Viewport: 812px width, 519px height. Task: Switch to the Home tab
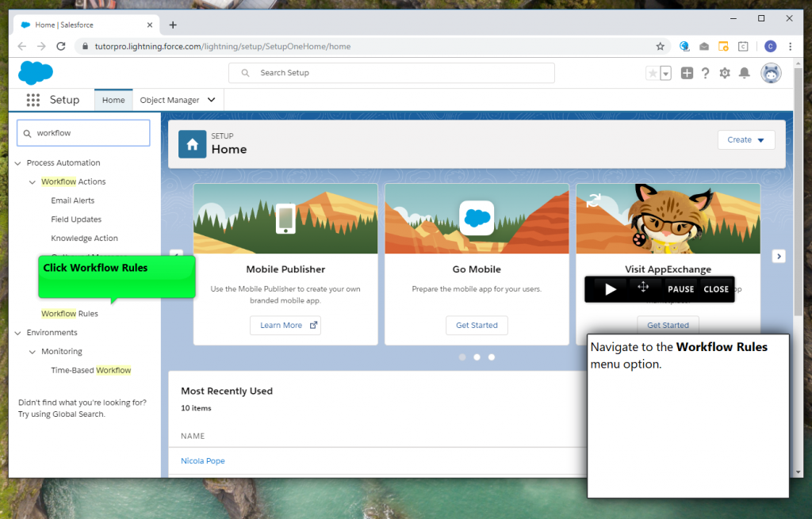click(x=113, y=100)
